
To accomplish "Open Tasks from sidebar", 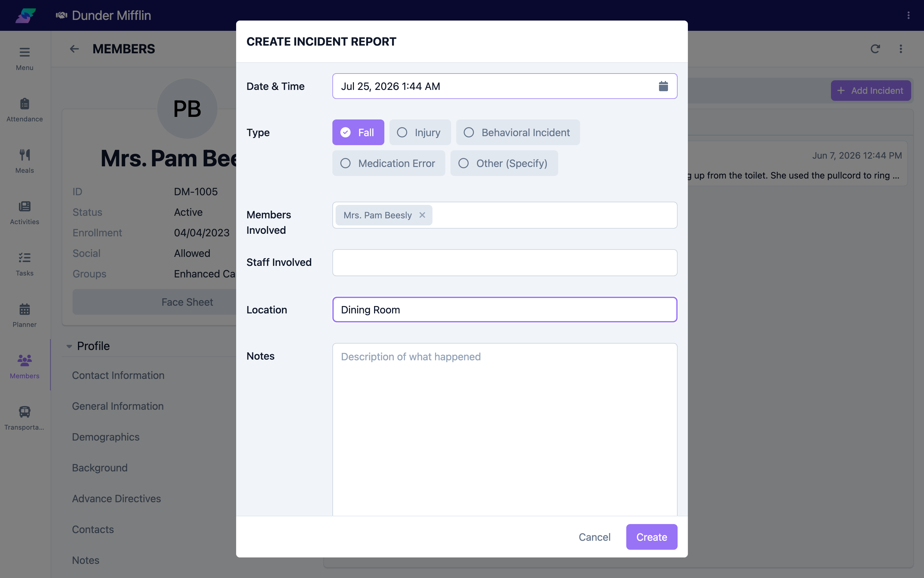I will click(24, 264).
